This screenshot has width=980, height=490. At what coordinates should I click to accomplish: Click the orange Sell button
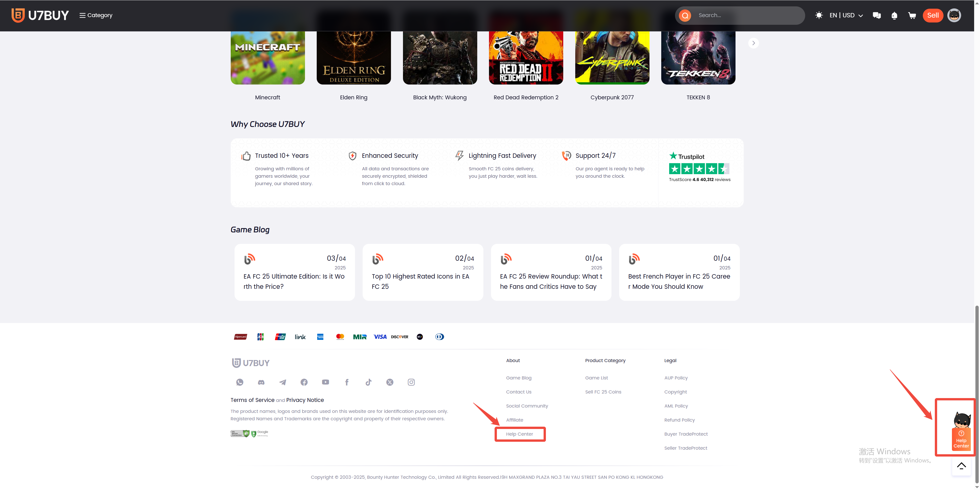click(x=933, y=16)
